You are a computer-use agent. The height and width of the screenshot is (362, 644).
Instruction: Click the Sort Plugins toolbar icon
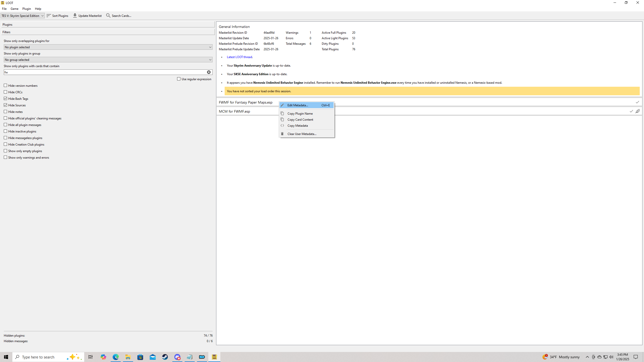(x=49, y=16)
